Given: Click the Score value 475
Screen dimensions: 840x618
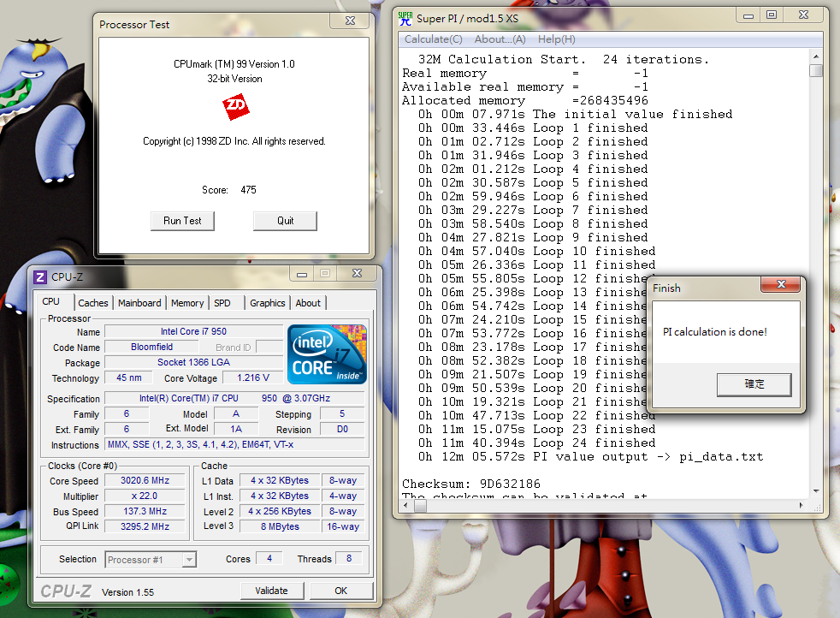Looking at the screenshot, I should pos(248,190).
